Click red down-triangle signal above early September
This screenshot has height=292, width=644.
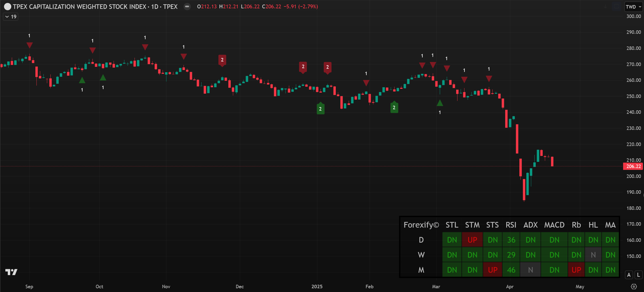coord(30,45)
